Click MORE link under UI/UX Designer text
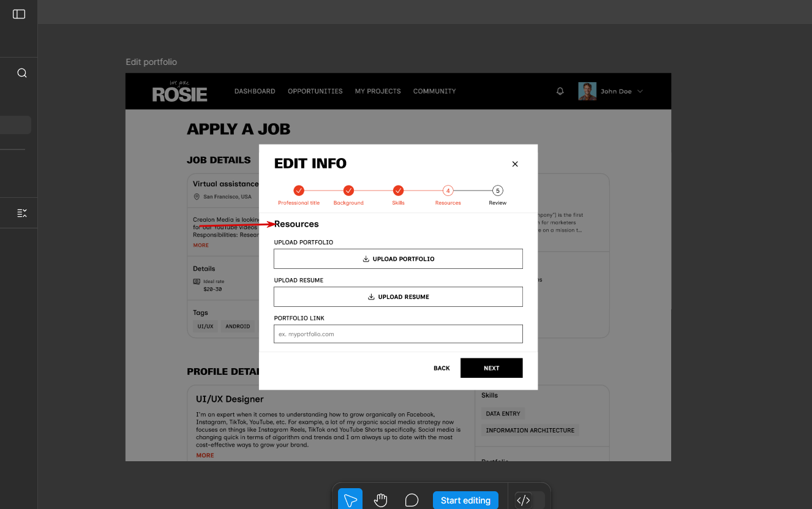The image size is (812, 509). pos(205,455)
